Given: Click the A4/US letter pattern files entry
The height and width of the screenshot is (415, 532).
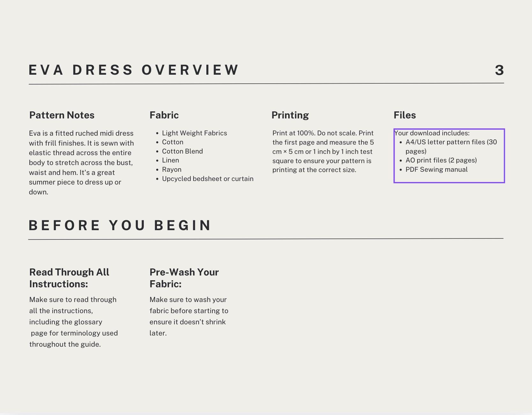Looking at the screenshot, I should click(451, 147).
